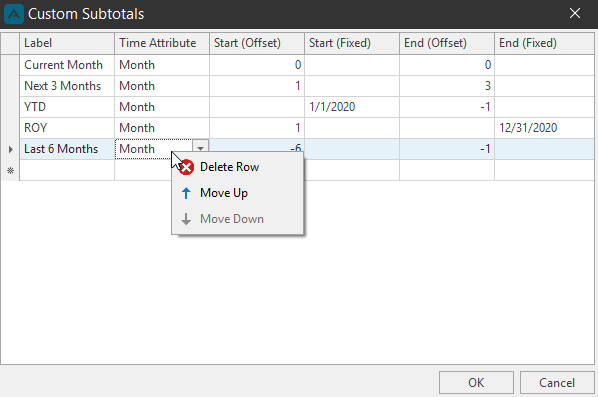Viewport: 598px width, 397px height.
Task: Click the 1/1/2020 Start (Fixed) cell
Action: tap(352, 107)
